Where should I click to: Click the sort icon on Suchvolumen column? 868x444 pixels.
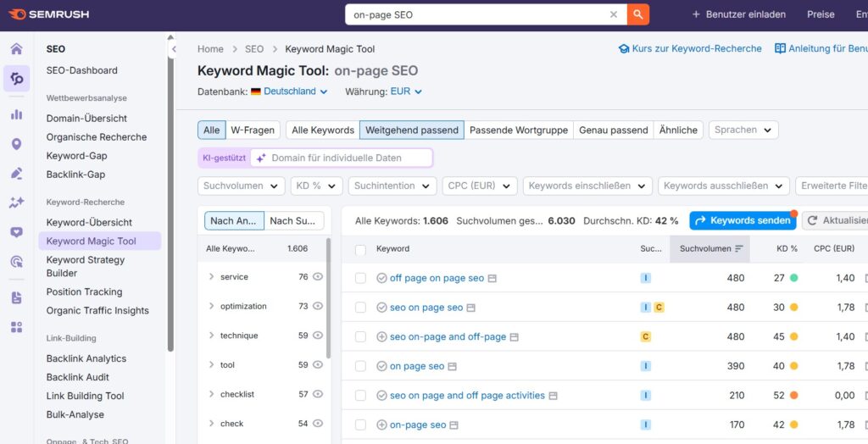(x=738, y=249)
